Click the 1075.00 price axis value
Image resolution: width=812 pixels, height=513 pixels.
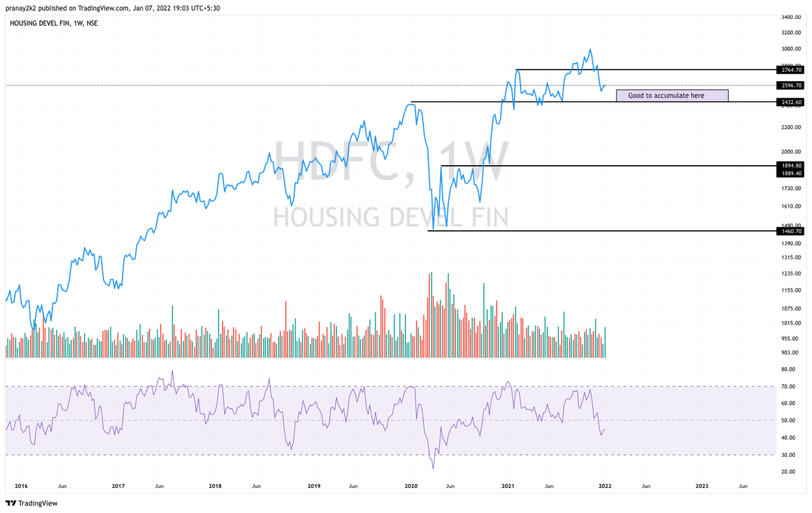790,308
